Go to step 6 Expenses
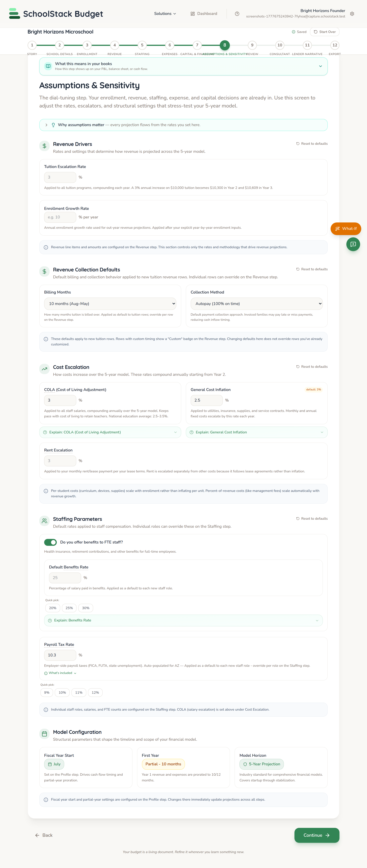This screenshot has width=367, height=868. [x=169, y=45]
